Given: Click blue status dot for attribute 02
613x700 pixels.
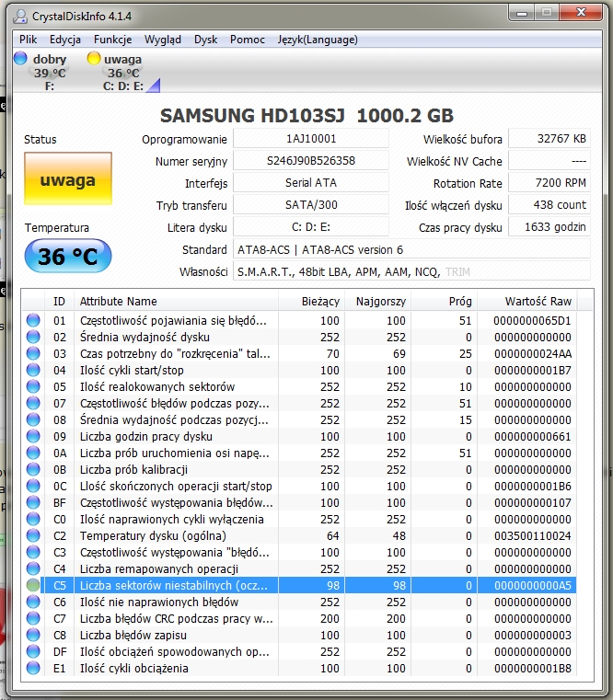Looking at the screenshot, I should pos(33,337).
